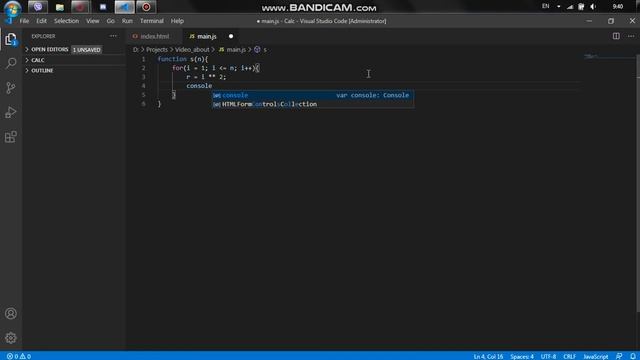Open the Accounts menu icon

pos(11,313)
